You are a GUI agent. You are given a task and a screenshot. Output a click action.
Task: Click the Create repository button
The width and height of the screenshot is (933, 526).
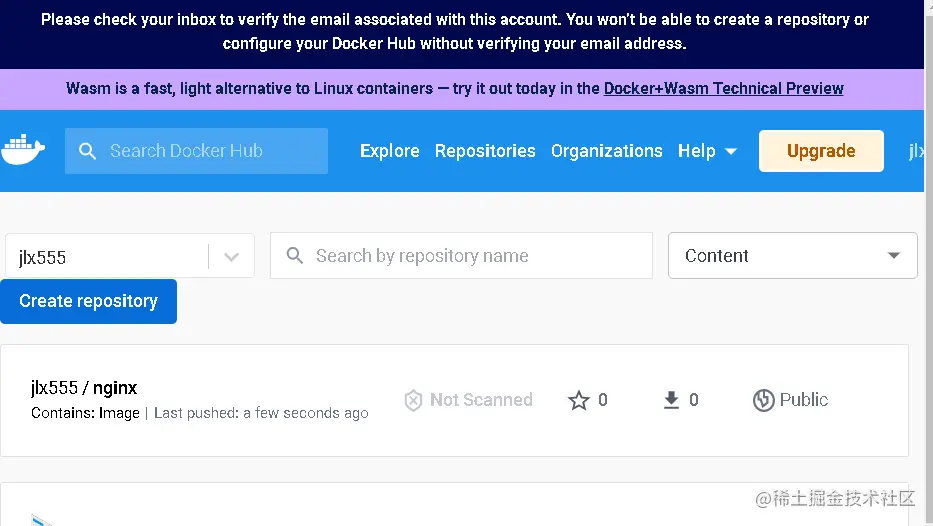point(89,301)
